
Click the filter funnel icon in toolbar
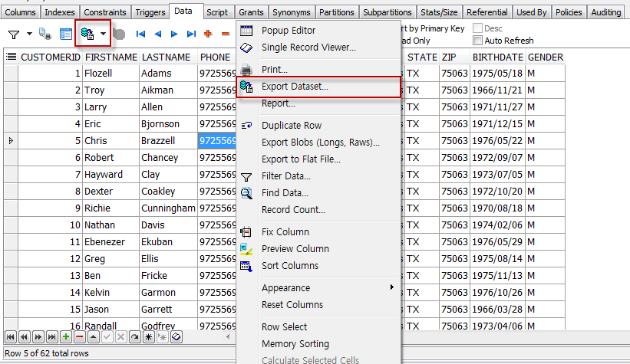[14, 34]
